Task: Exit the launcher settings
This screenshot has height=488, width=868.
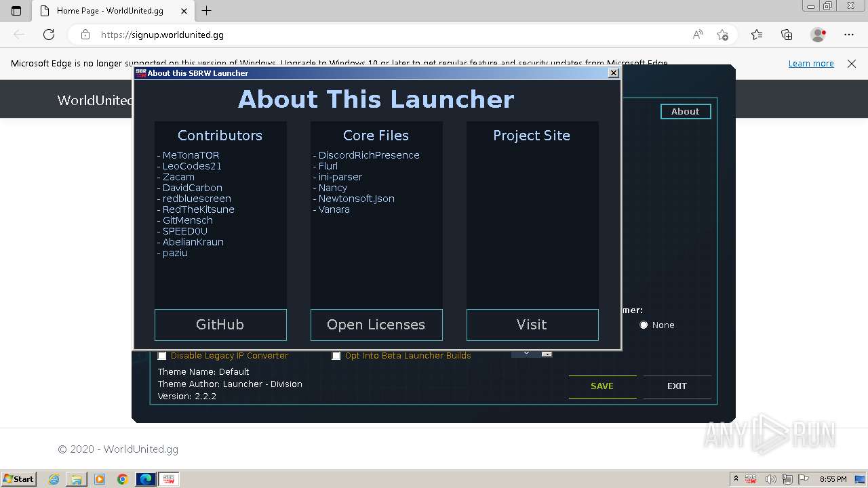Action: [x=677, y=386]
